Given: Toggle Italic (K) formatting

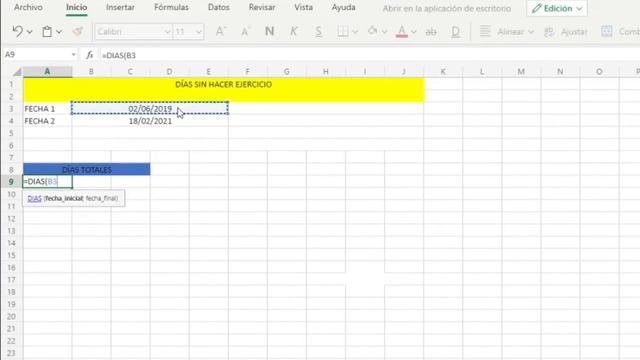Looking at the screenshot, I should (x=293, y=31).
